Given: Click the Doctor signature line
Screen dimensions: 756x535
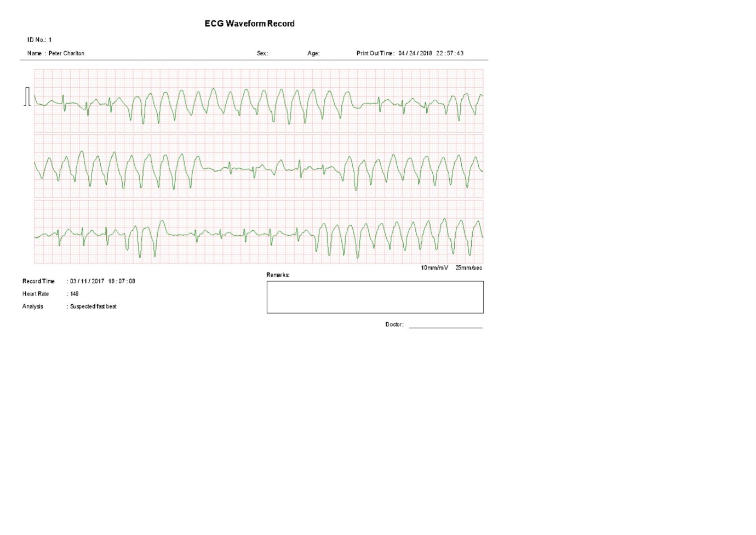Looking at the screenshot, I should [446, 327].
